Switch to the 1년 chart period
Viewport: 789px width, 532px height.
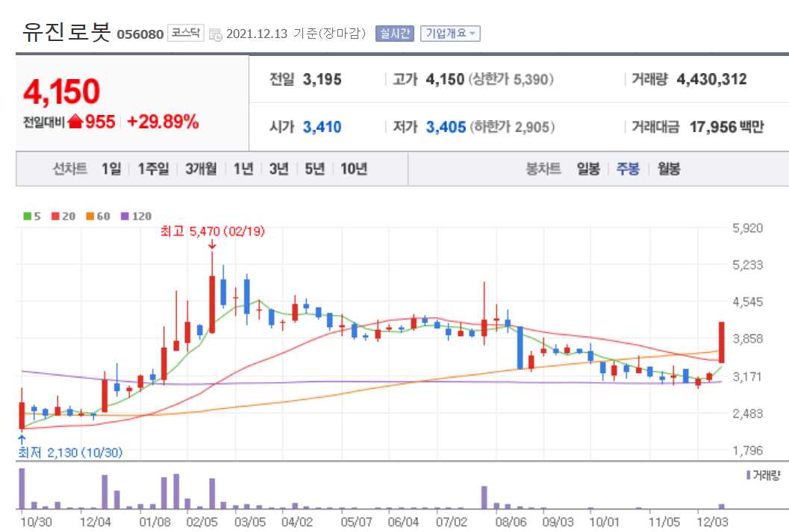pyautogui.click(x=243, y=169)
